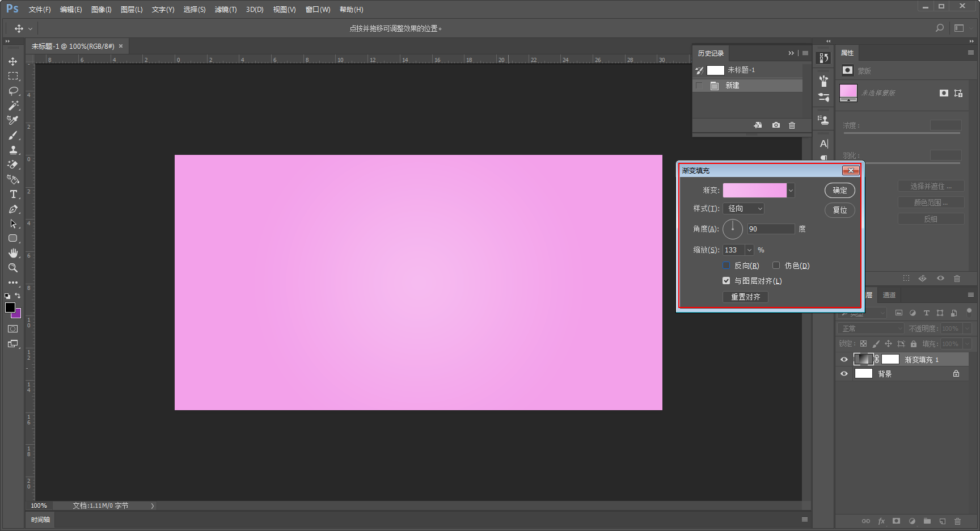Click the 重置对齐 button
The image size is (980, 531).
(745, 297)
